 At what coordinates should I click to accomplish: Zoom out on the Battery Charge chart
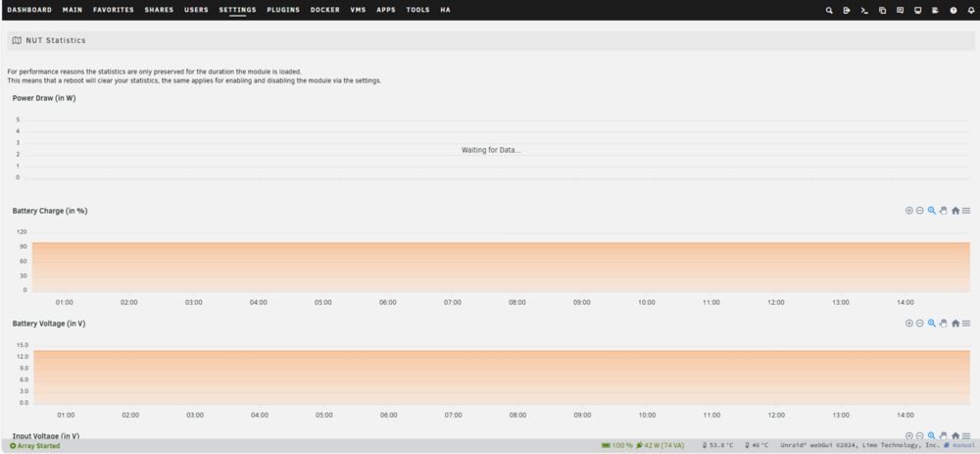coord(920,211)
